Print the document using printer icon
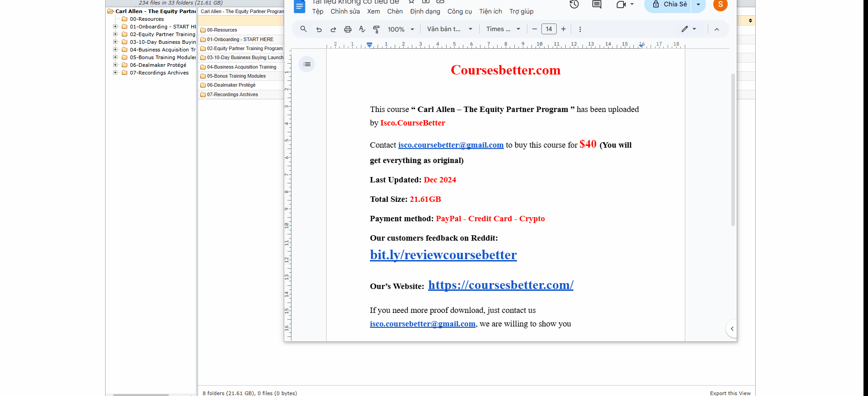Image resolution: width=868 pixels, height=396 pixels. 348,29
